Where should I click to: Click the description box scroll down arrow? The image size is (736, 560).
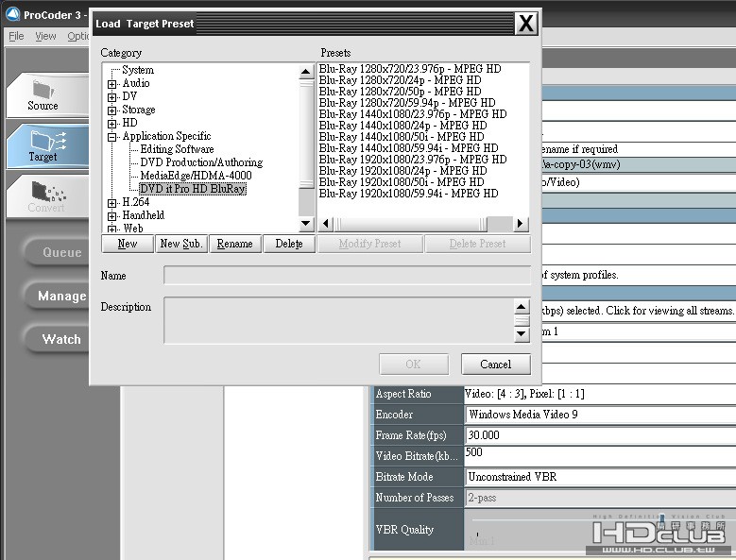point(521,334)
